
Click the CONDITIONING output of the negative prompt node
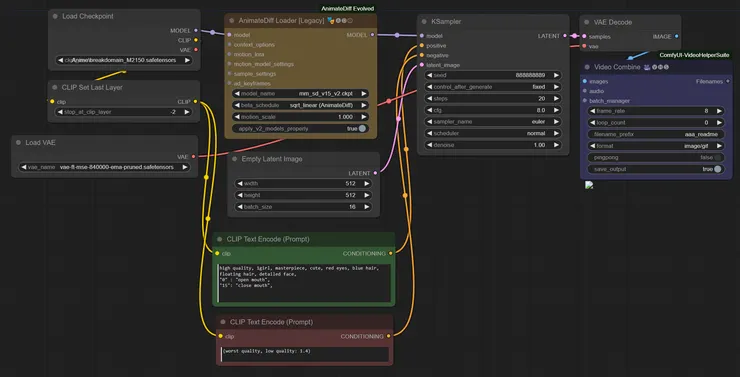pyautogui.click(x=388, y=336)
